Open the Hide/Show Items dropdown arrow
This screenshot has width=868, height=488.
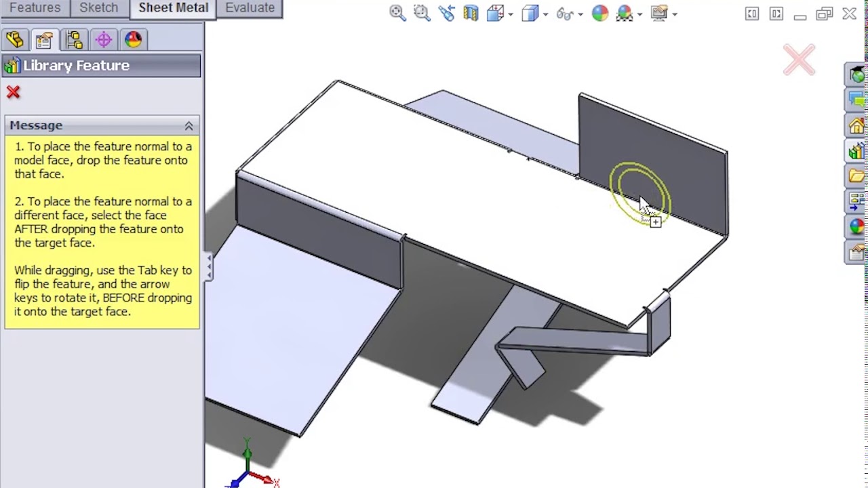[x=580, y=14]
